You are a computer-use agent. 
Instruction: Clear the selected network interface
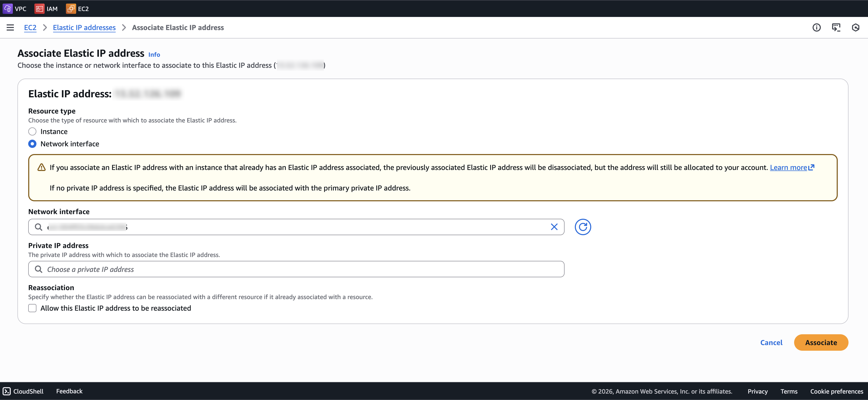point(554,227)
